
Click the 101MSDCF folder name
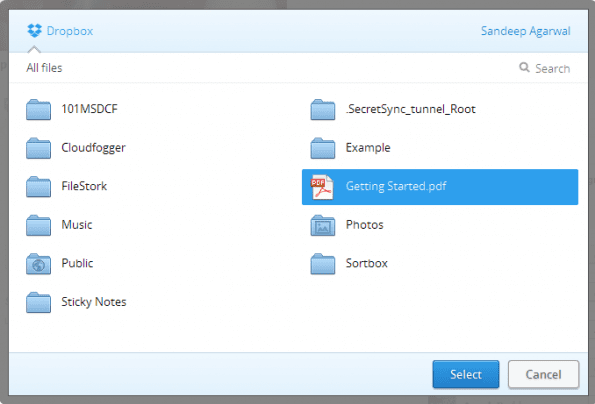[x=90, y=109]
